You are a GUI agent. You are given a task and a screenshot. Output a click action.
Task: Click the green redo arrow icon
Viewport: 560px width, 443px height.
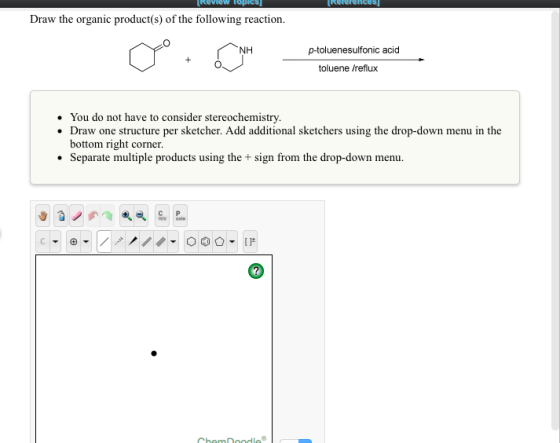point(107,216)
